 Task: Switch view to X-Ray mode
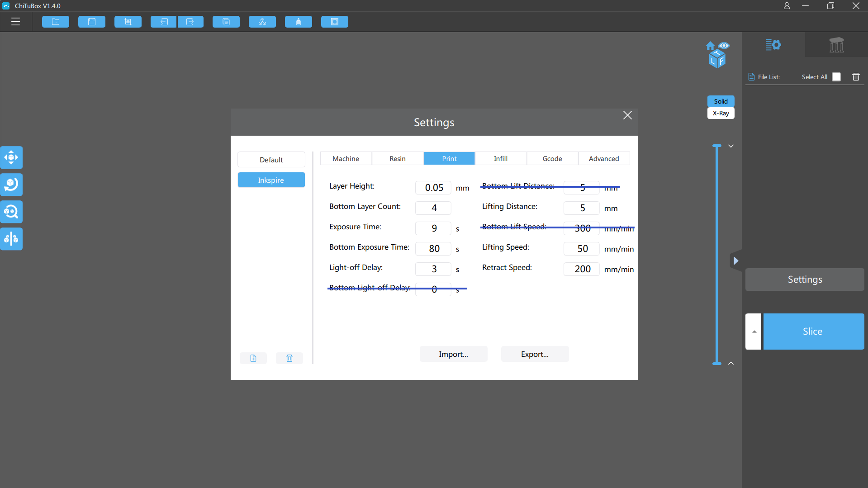point(721,113)
